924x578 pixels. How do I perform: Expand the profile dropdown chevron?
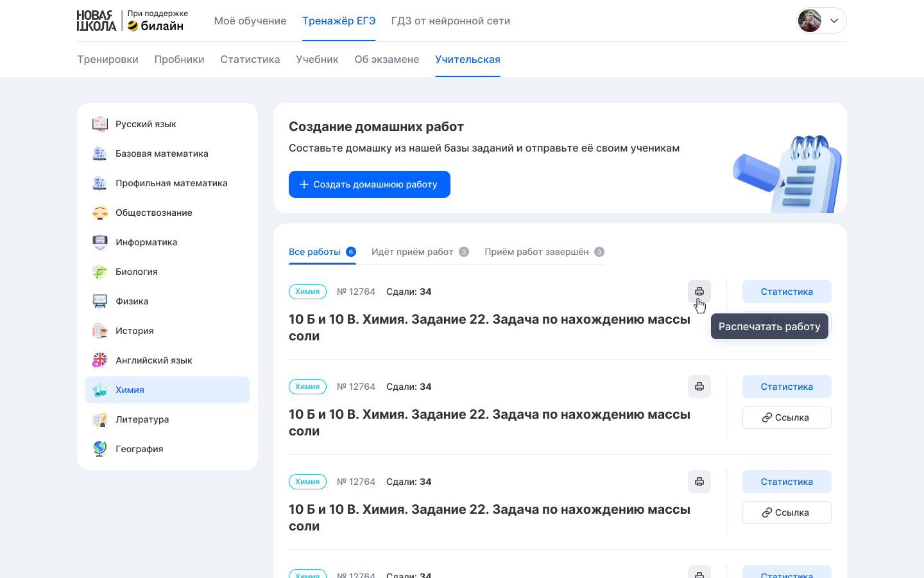pyautogui.click(x=834, y=21)
